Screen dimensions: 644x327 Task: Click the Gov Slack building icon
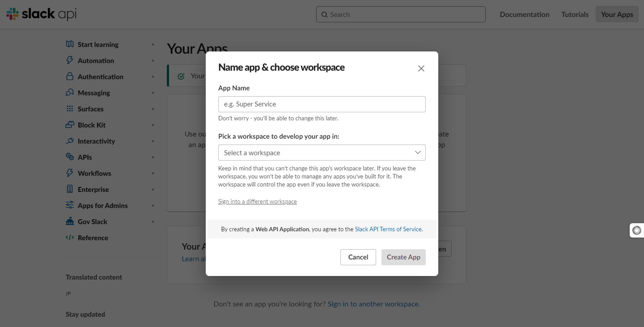70,221
